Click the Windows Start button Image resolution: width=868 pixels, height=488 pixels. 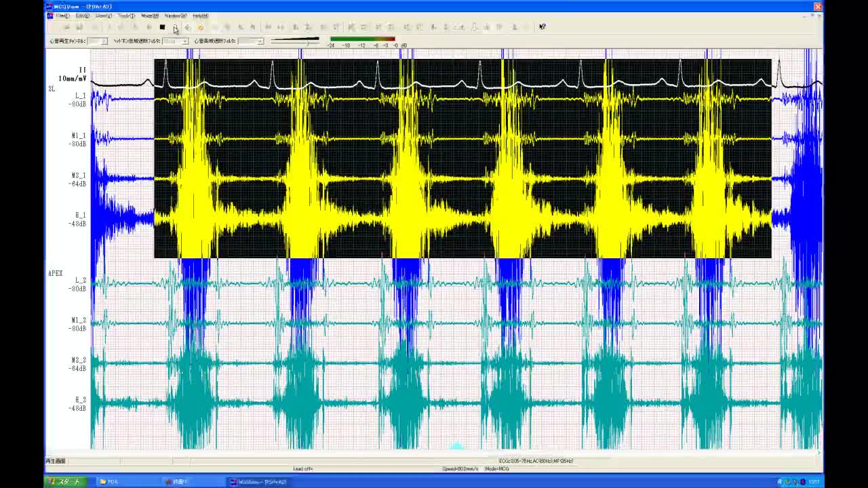tap(63, 482)
